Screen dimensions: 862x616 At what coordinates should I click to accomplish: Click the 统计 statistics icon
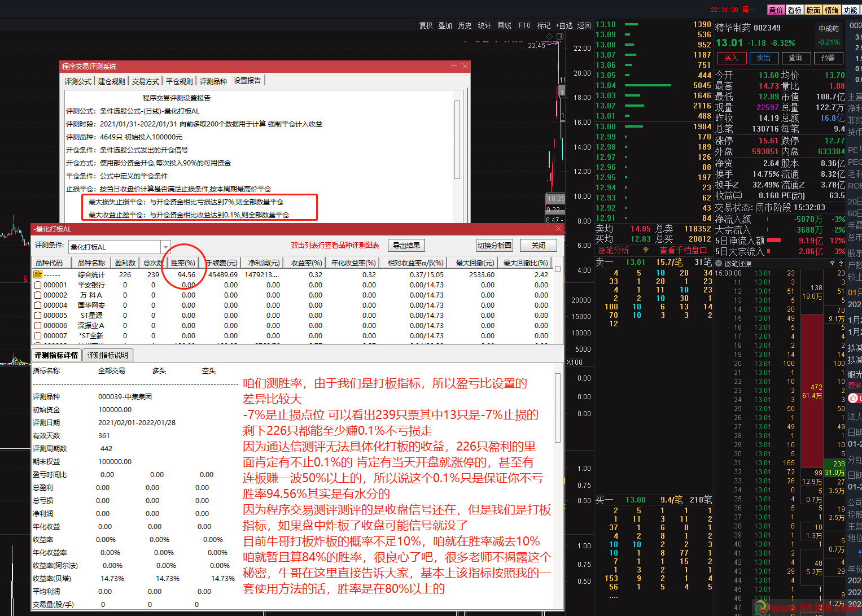click(x=484, y=25)
